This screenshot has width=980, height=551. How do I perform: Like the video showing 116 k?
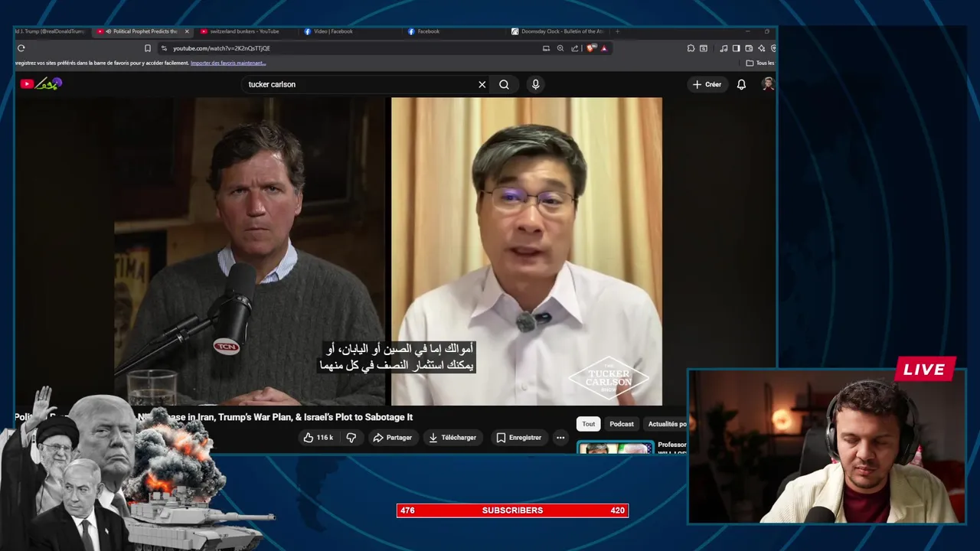318,438
